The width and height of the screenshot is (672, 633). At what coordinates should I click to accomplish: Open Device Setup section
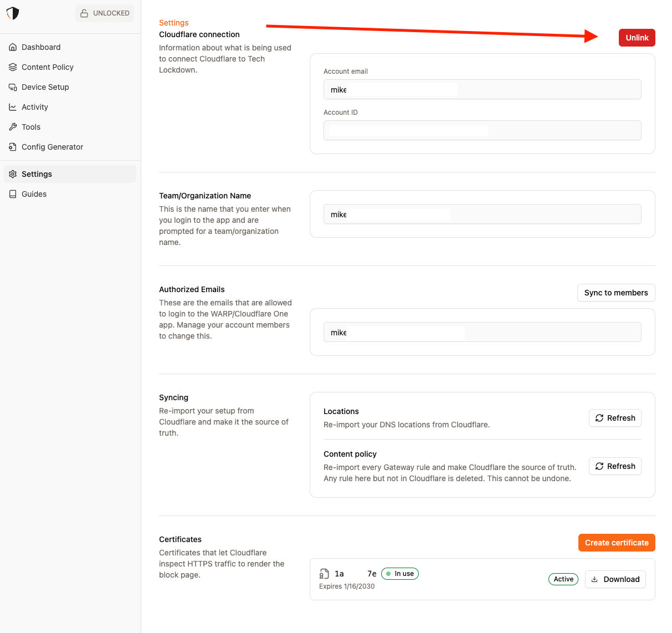(70, 87)
